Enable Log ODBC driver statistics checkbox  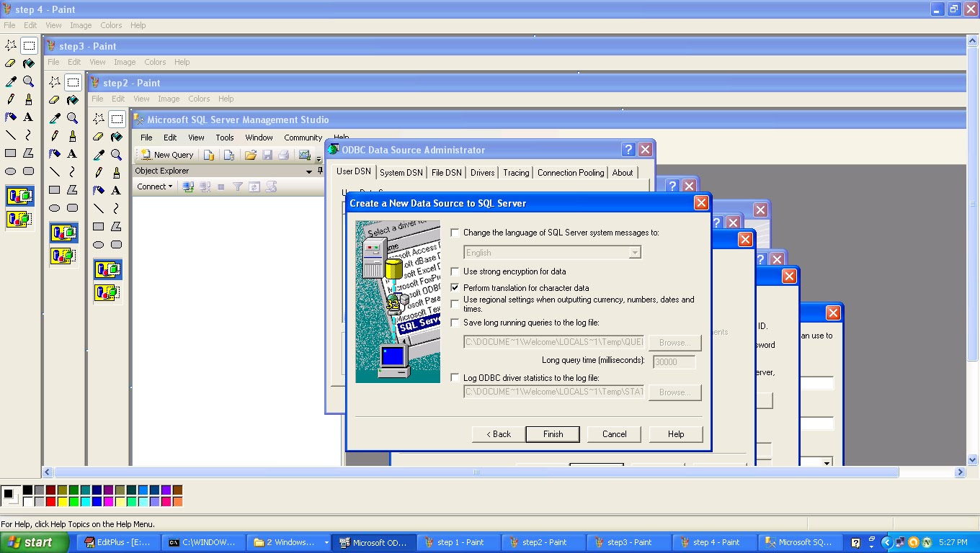tap(455, 377)
